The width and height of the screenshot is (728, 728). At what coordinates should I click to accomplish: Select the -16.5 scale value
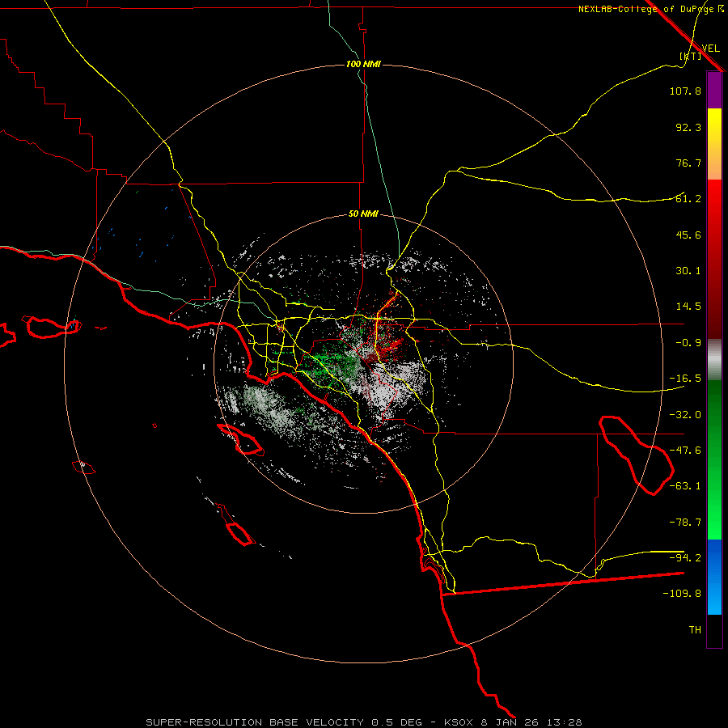[x=685, y=379]
